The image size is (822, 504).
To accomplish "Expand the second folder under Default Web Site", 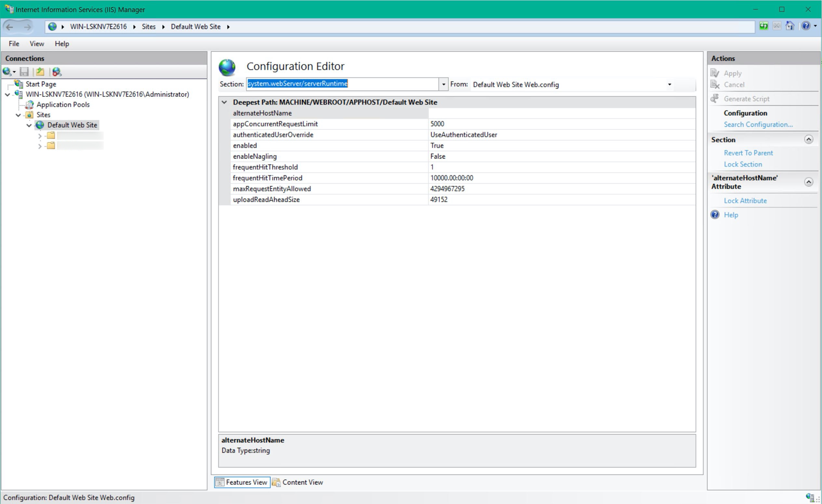I will (40, 146).
